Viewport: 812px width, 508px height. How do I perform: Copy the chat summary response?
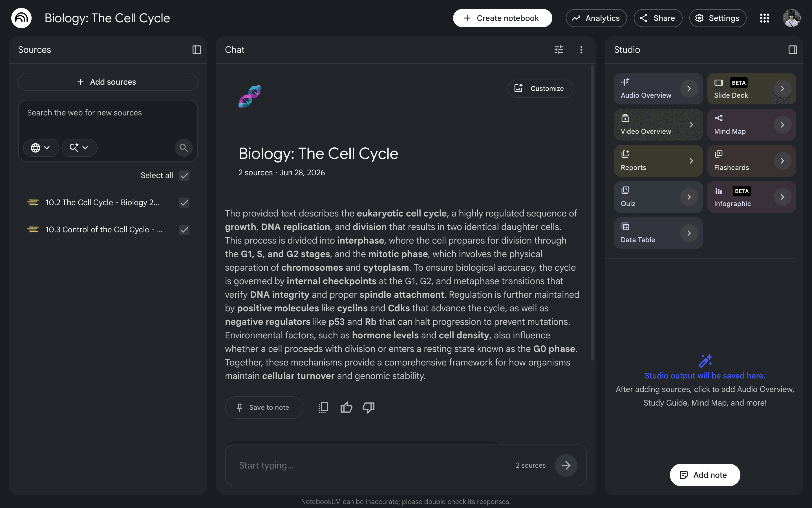[323, 408]
